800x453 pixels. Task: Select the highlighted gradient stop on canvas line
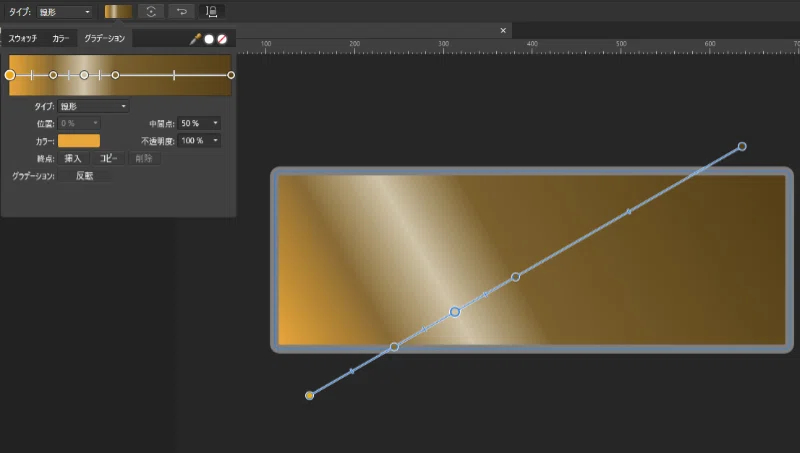pos(455,312)
